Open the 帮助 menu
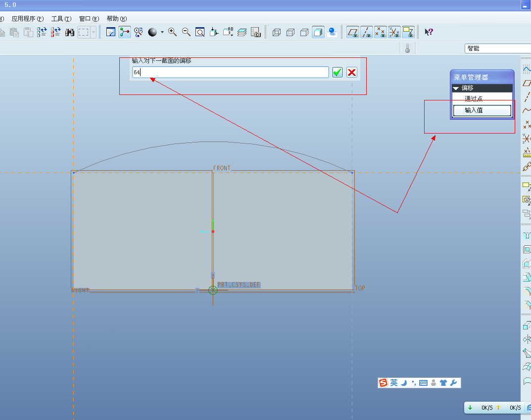 coord(116,19)
